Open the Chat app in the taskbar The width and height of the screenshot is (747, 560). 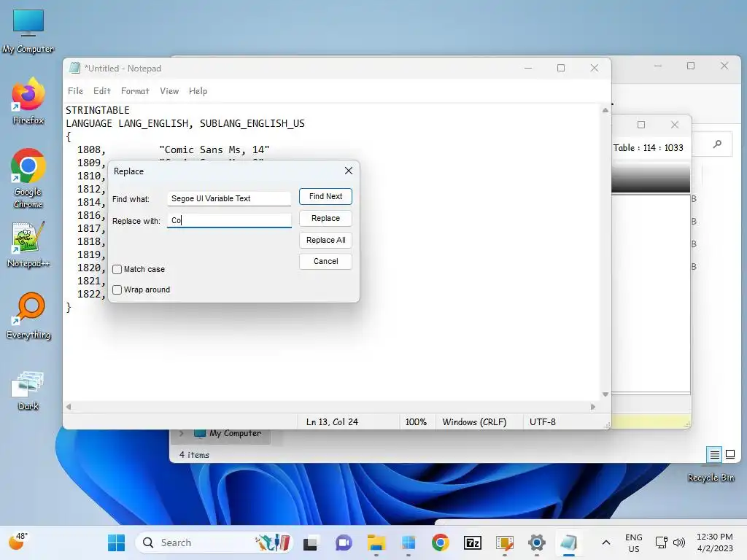pyautogui.click(x=344, y=542)
